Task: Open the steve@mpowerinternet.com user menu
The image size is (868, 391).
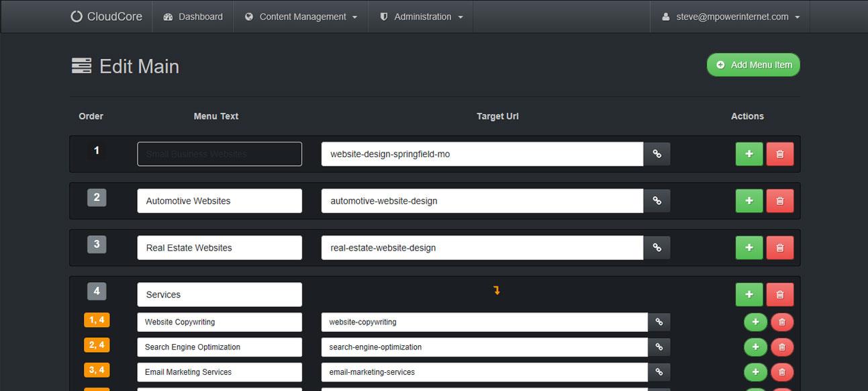Action: click(x=730, y=17)
